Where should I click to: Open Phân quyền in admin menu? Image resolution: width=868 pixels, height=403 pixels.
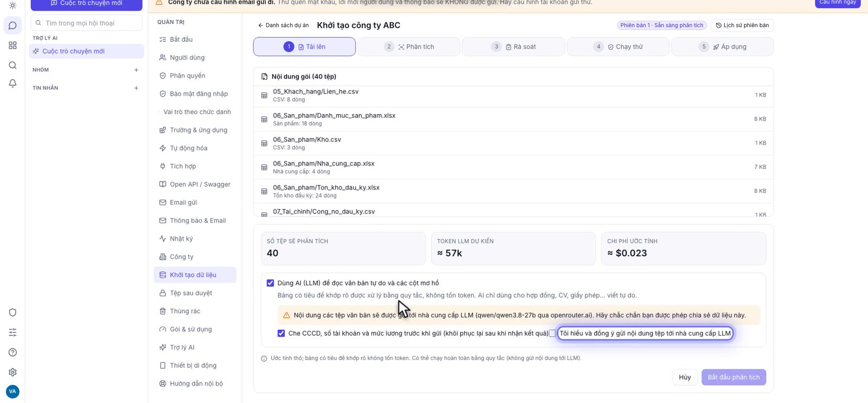click(195, 75)
